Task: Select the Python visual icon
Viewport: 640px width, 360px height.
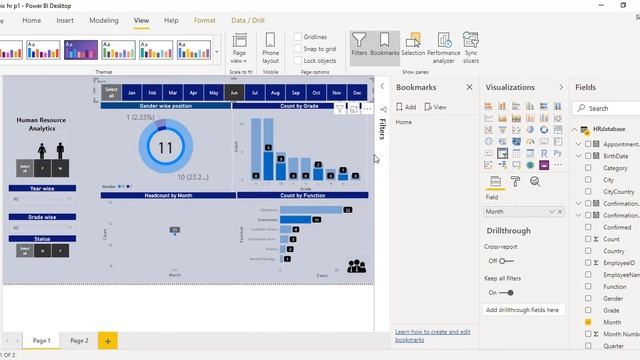Action: pyautogui.click(x=558, y=153)
